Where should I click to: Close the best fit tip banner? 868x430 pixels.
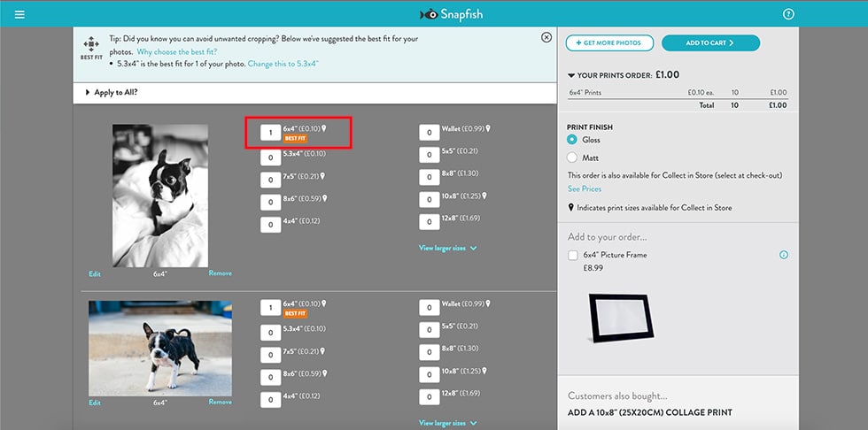click(546, 37)
